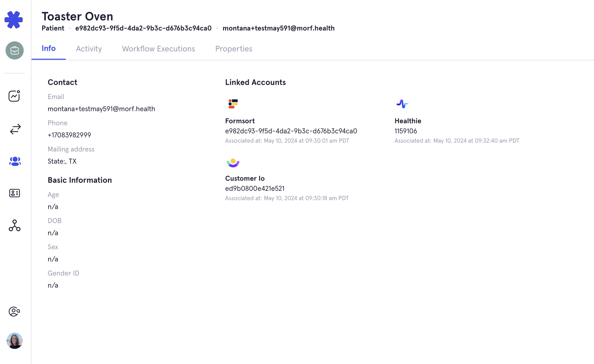Screen dimensions: 594x364
Task: Open the ID card sidebar icon
Action: pos(15,193)
